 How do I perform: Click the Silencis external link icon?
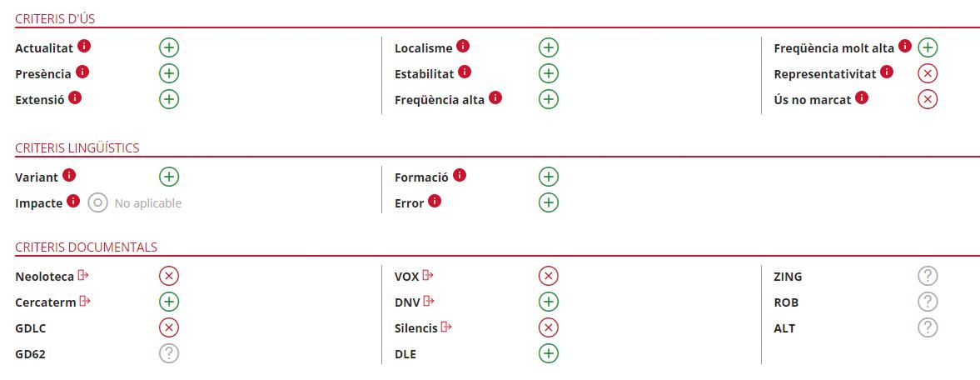pyautogui.click(x=446, y=327)
